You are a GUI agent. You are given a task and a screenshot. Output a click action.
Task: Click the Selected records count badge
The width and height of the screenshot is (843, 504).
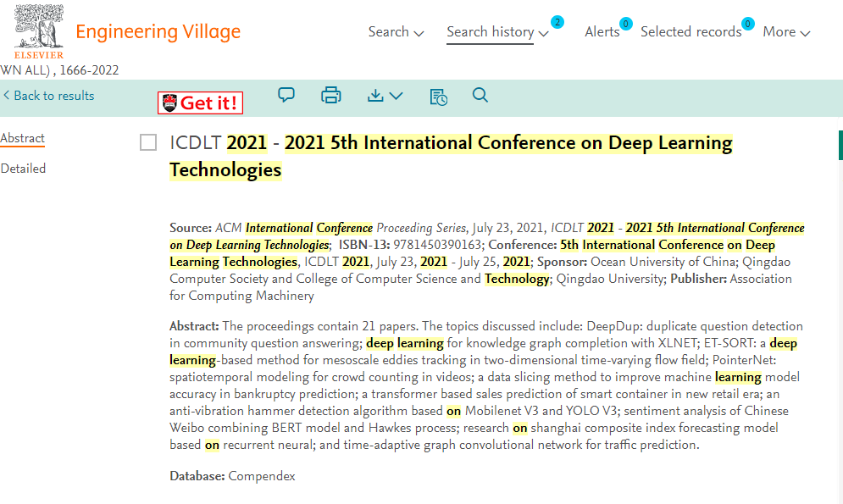coord(747,24)
